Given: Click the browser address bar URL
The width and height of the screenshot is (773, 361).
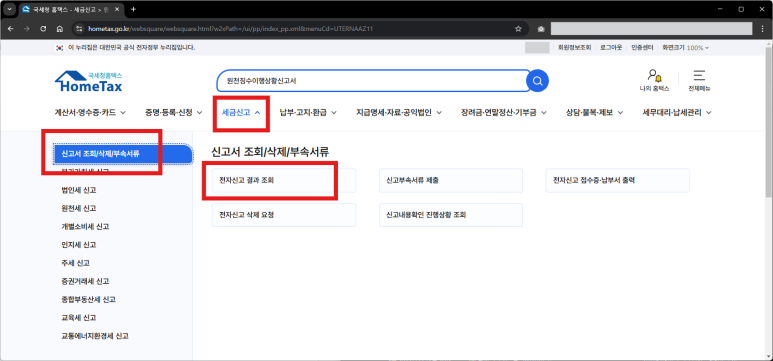Looking at the screenshot, I should click(x=231, y=29).
